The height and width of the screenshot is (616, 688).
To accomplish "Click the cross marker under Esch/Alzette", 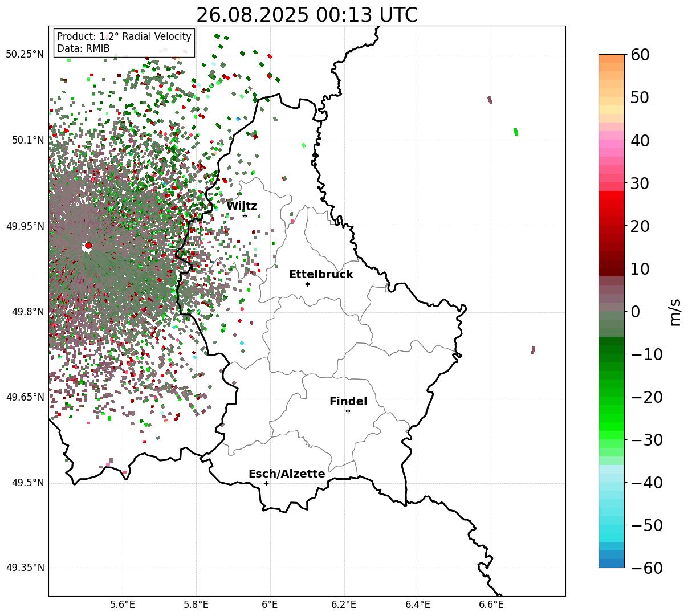I will point(266,483).
